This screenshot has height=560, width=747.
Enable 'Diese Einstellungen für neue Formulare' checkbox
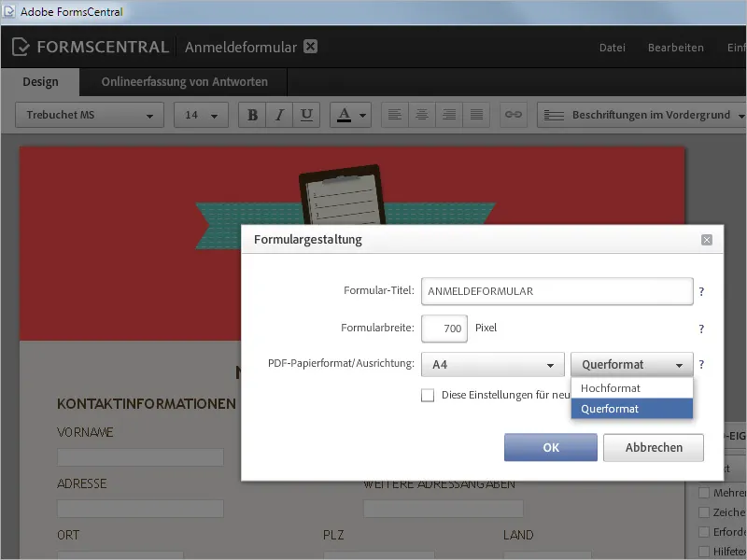[x=428, y=395]
